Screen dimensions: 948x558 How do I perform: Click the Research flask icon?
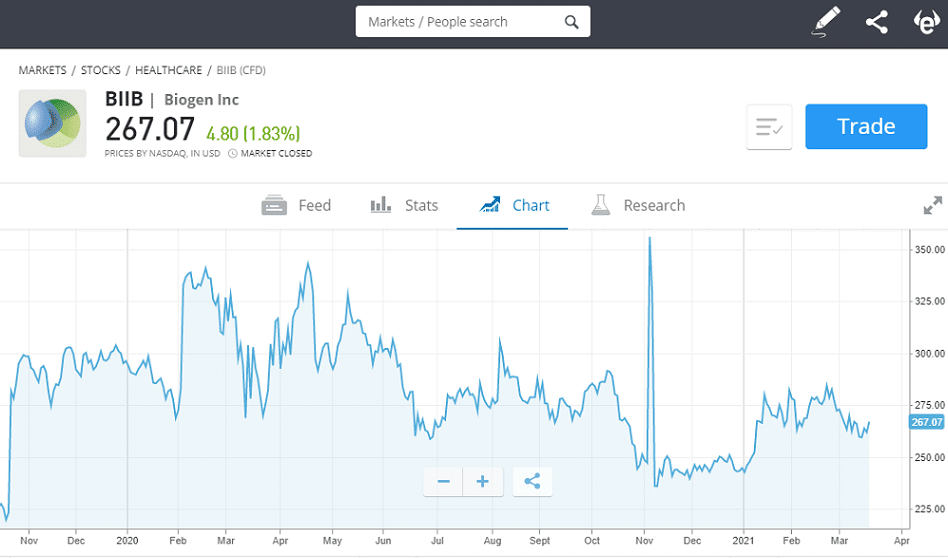pyautogui.click(x=600, y=205)
